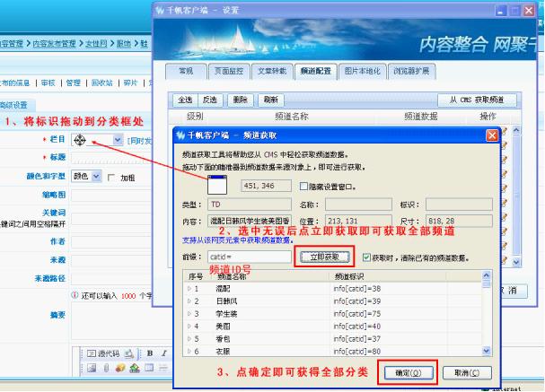Click 从 CMS 获取频道 button
Viewport: 545px width, 392px height.
pyautogui.click(x=477, y=100)
